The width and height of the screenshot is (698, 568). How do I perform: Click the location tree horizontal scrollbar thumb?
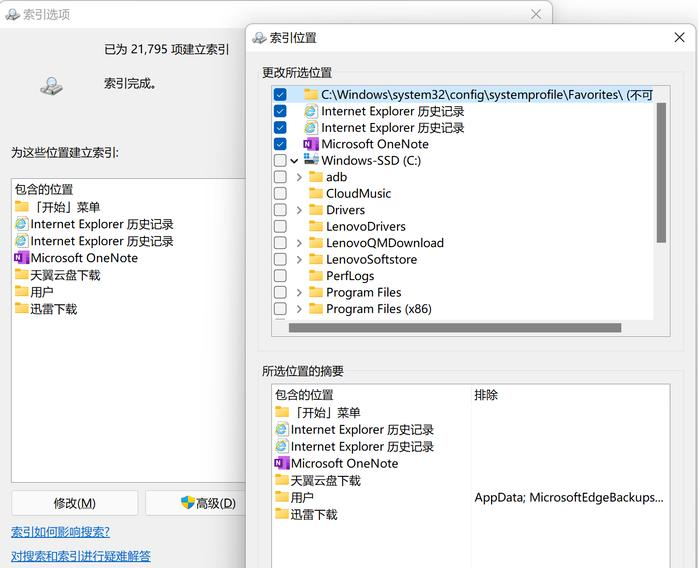455,328
